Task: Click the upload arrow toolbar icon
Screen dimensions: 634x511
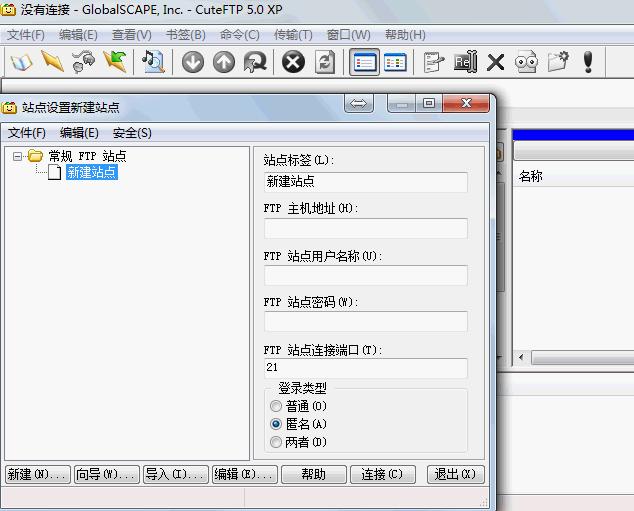Action: 224,62
